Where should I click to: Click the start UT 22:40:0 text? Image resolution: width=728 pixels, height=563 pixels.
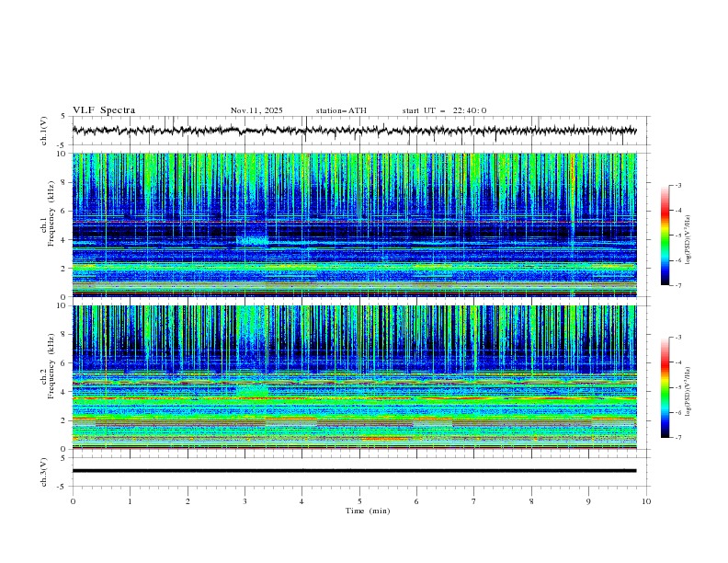(x=444, y=110)
